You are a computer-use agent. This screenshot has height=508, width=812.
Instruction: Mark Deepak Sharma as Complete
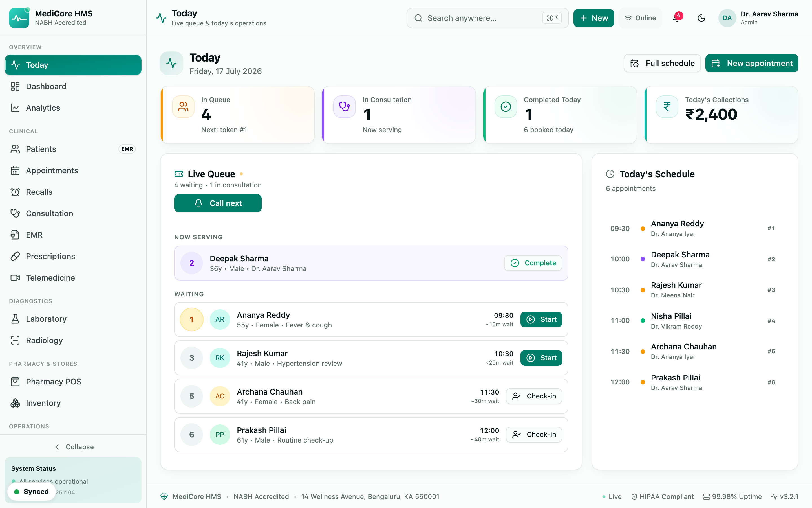(533, 263)
